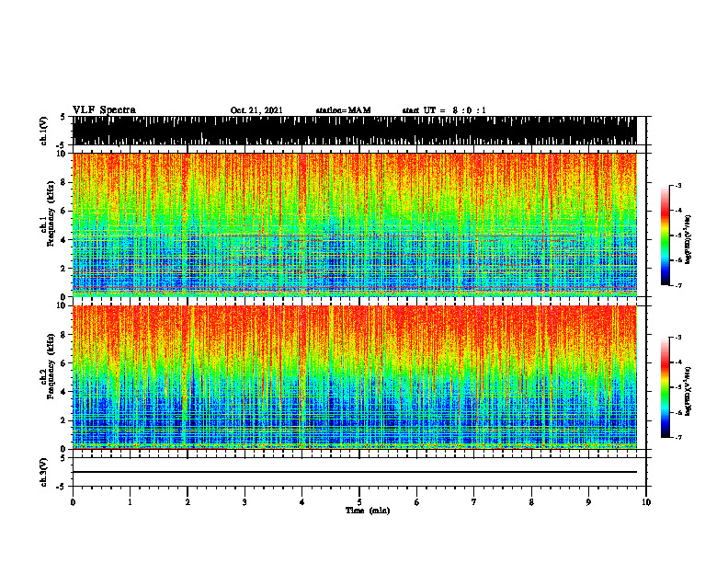Click inside the ch.2 spectrogram plot
The height and width of the screenshot is (563, 728).
[355, 377]
